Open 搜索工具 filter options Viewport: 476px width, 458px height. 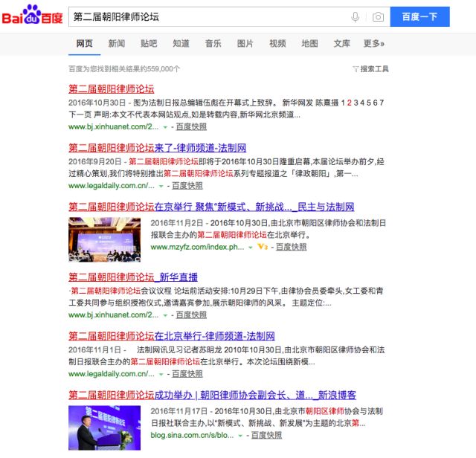click(x=370, y=69)
